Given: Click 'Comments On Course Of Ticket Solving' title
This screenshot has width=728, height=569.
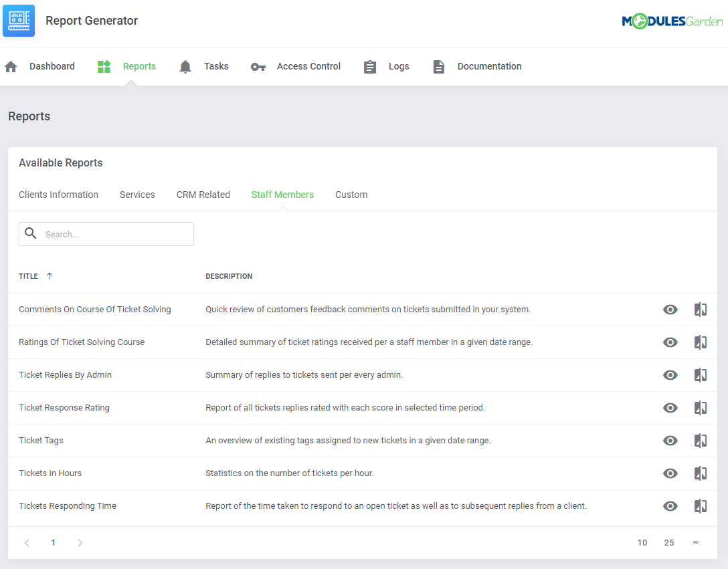Looking at the screenshot, I should [95, 310].
